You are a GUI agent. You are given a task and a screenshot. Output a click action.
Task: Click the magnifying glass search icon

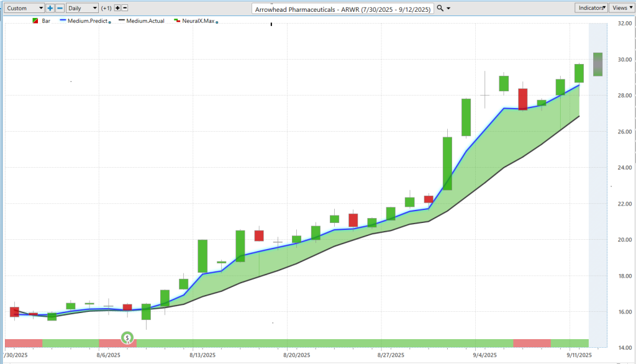click(x=440, y=8)
